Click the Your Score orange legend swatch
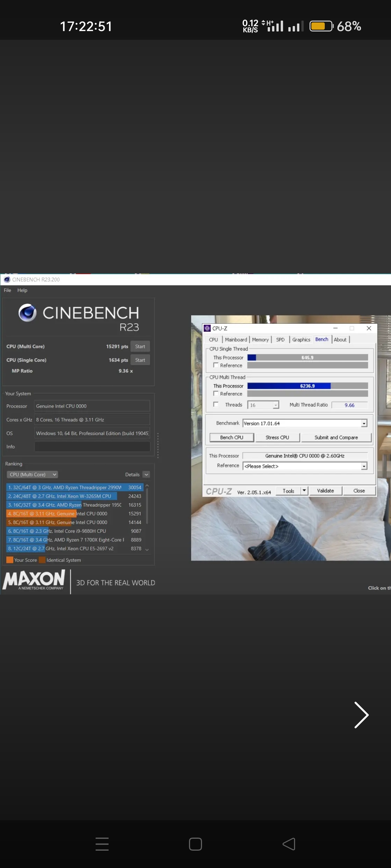 (10, 560)
